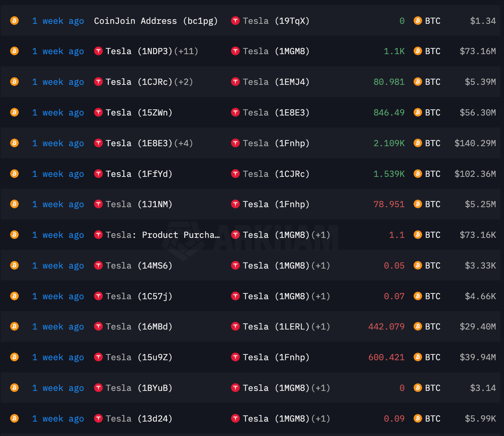Click the 600.421 amount
Screen dimensions: 504x436
[386, 357]
